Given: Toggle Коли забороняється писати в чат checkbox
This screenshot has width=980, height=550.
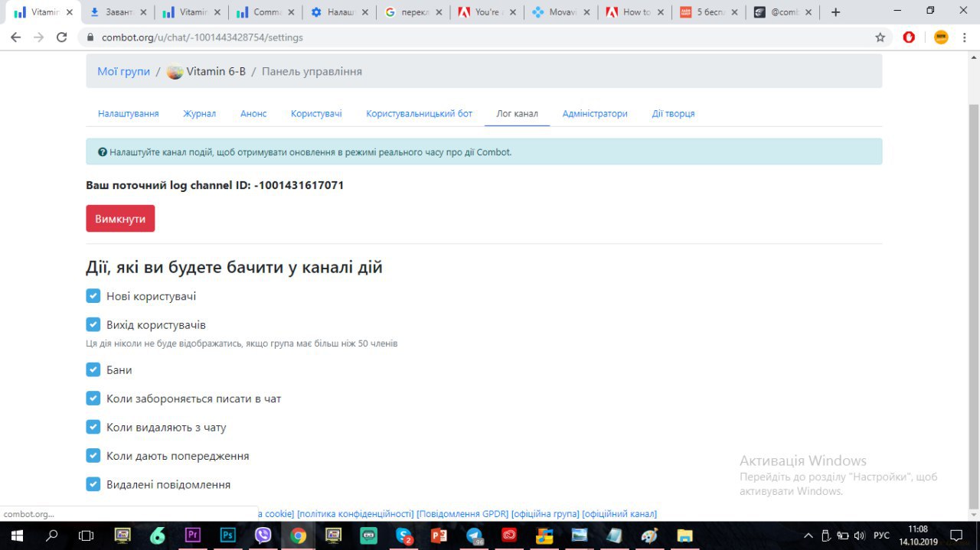Looking at the screenshot, I should (93, 399).
